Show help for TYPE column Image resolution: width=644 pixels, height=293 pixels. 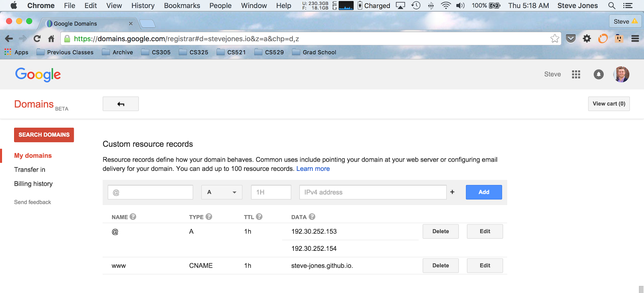(208, 217)
